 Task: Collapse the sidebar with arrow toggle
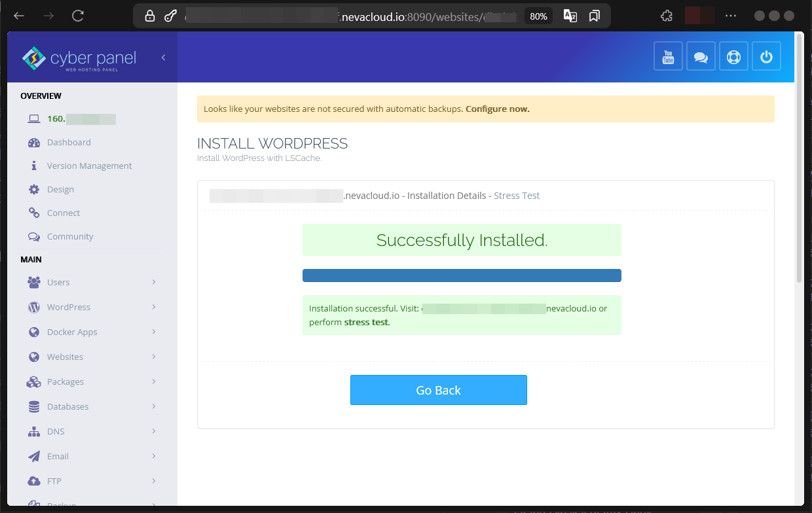(163, 58)
